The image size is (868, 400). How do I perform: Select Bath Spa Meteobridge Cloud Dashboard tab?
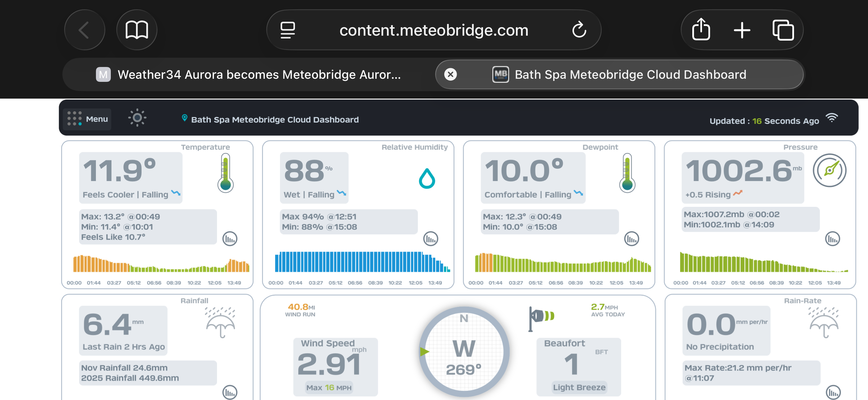(630, 74)
